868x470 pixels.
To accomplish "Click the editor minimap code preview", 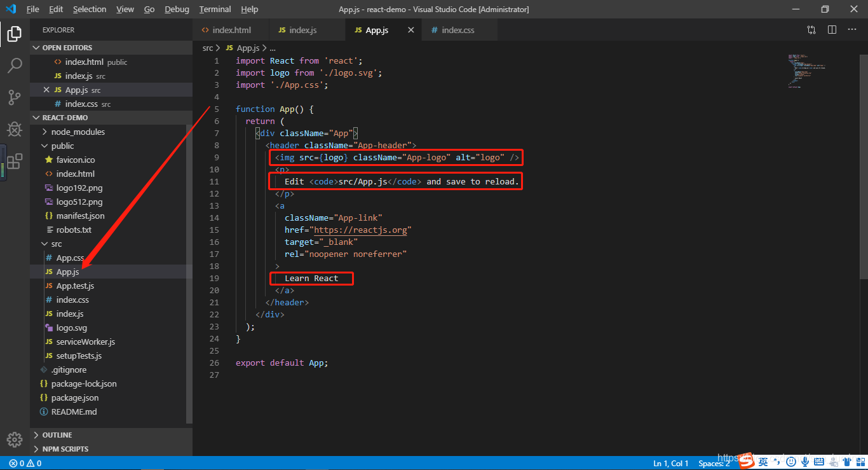I will 807,71.
